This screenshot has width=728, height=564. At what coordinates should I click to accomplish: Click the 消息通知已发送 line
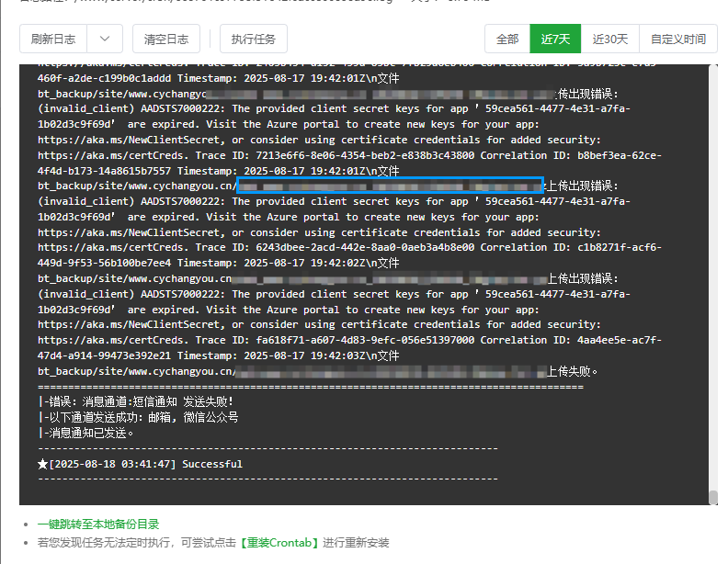[x=85, y=433]
